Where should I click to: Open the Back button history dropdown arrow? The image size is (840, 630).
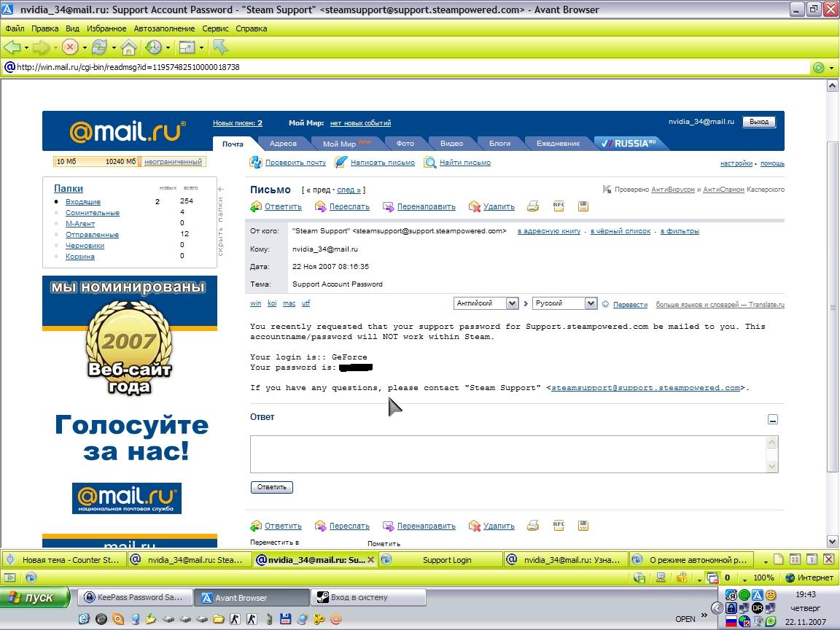point(26,47)
